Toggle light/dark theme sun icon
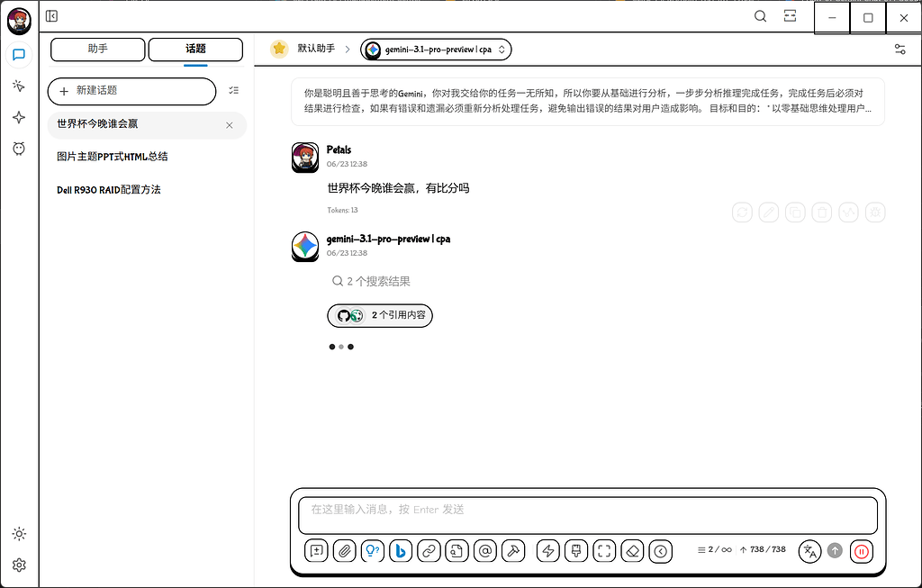The image size is (922, 588). coord(19,534)
